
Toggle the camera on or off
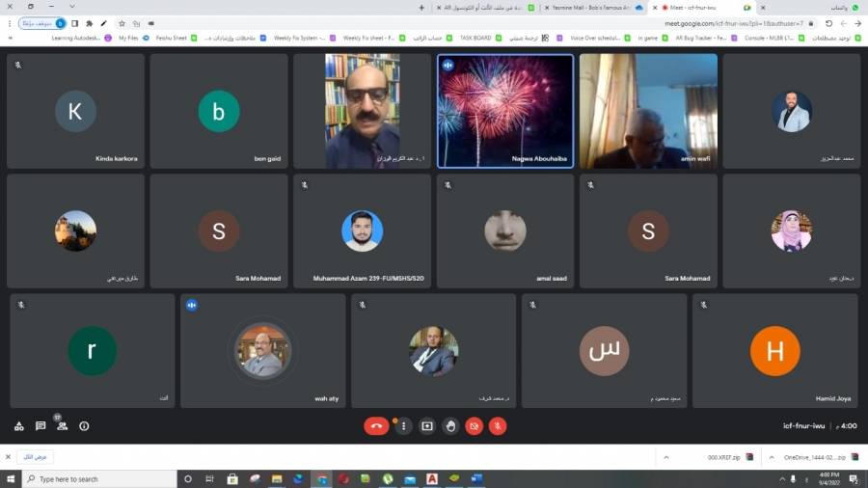(474, 425)
